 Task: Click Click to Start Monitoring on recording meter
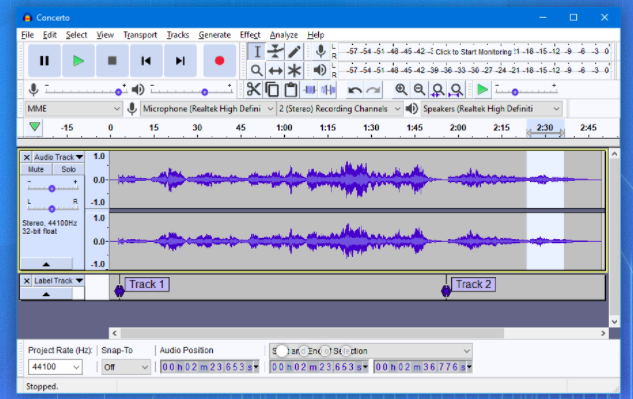(x=474, y=52)
